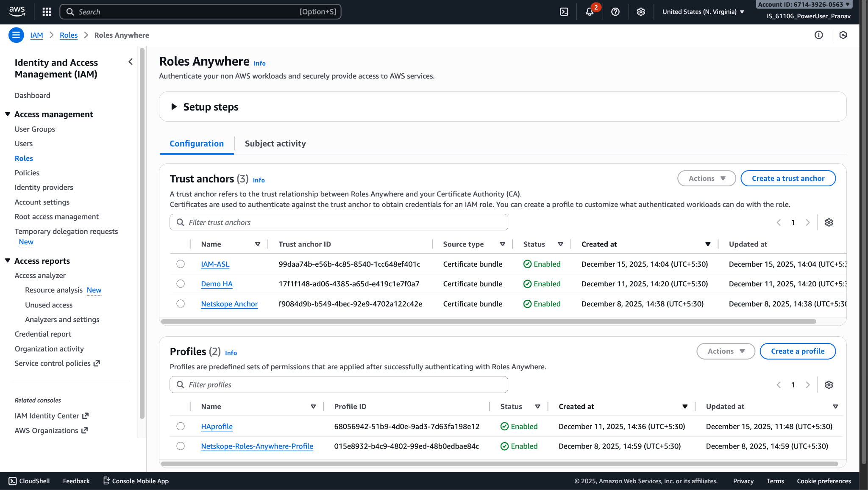Image resolution: width=868 pixels, height=490 pixels.
Task: Open Service control policies external link
Action: pyautogui.click(x=57, y=363)
